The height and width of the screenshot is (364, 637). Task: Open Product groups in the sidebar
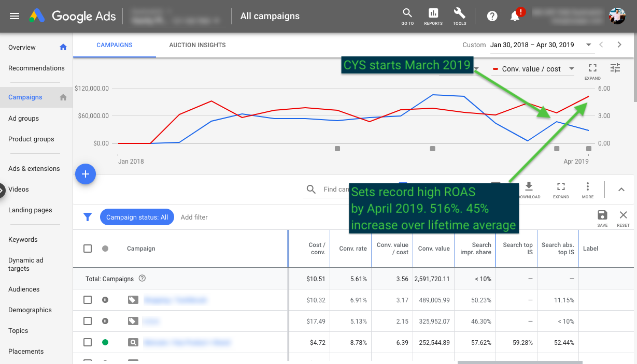pos(31,139)
